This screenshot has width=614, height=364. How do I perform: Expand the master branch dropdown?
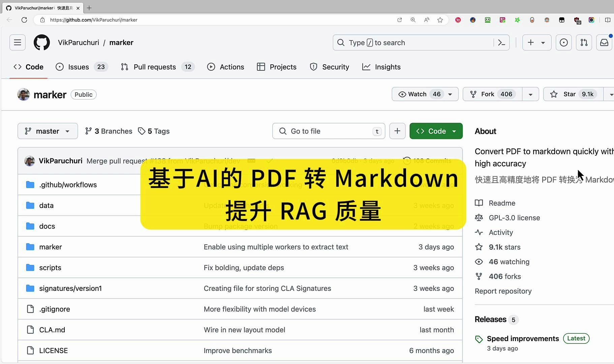[x=48, y=131]
